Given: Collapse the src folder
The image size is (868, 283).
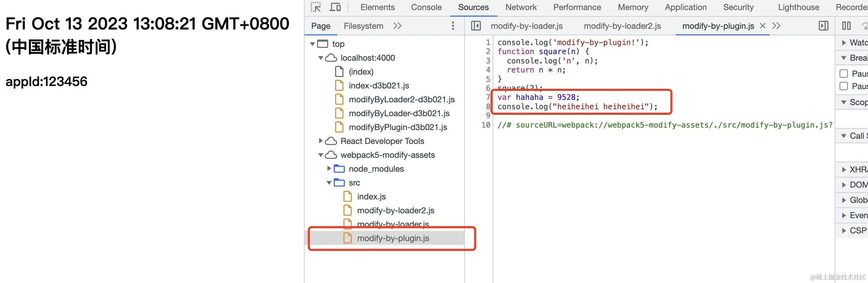Looking at the screenshot, I should coord(329,183).
